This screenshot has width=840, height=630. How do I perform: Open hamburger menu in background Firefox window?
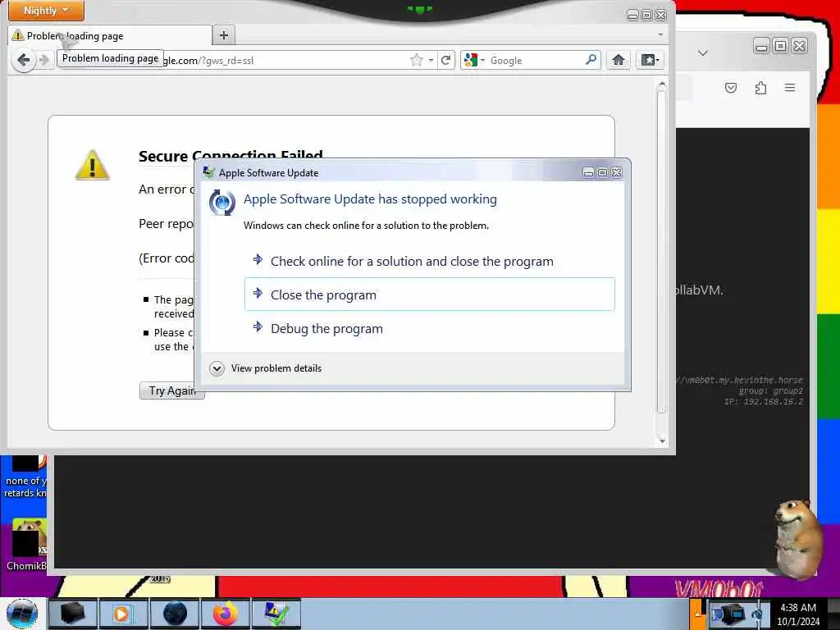point(790,88)
